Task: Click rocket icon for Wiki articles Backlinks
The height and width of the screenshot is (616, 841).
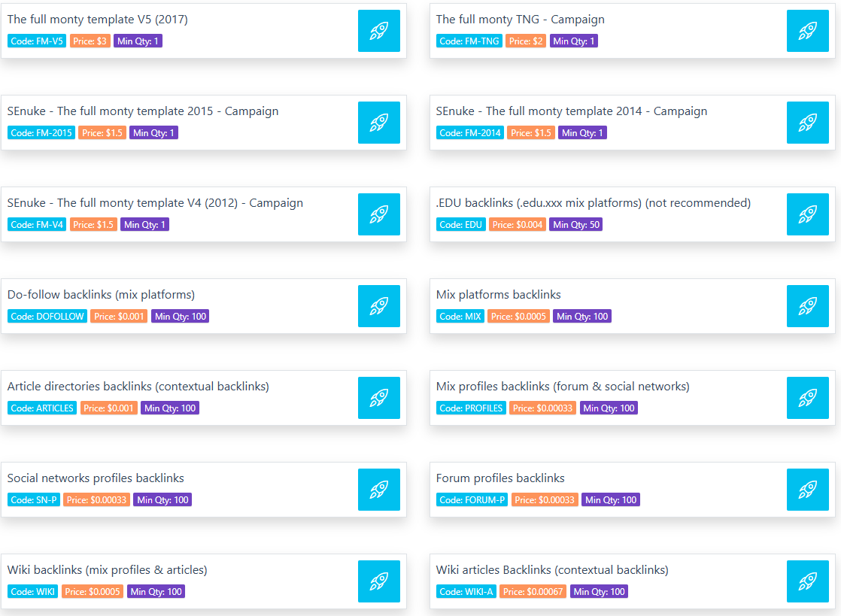Action: (807, 581)
